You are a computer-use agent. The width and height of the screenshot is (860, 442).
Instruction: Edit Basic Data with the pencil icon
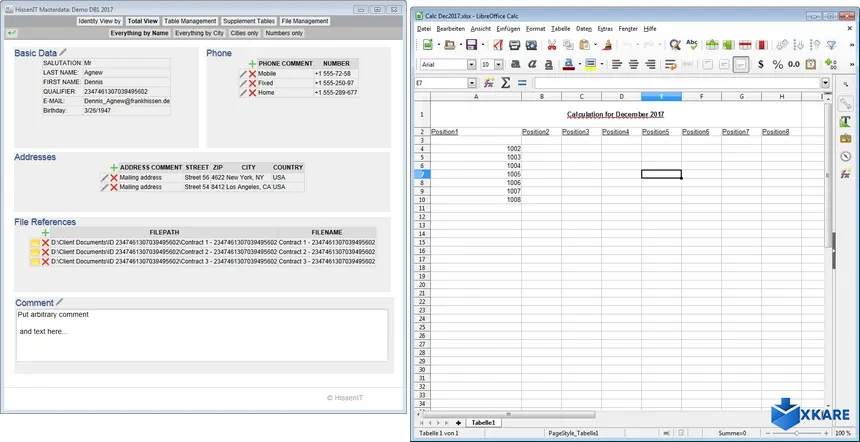coord(63,52)
